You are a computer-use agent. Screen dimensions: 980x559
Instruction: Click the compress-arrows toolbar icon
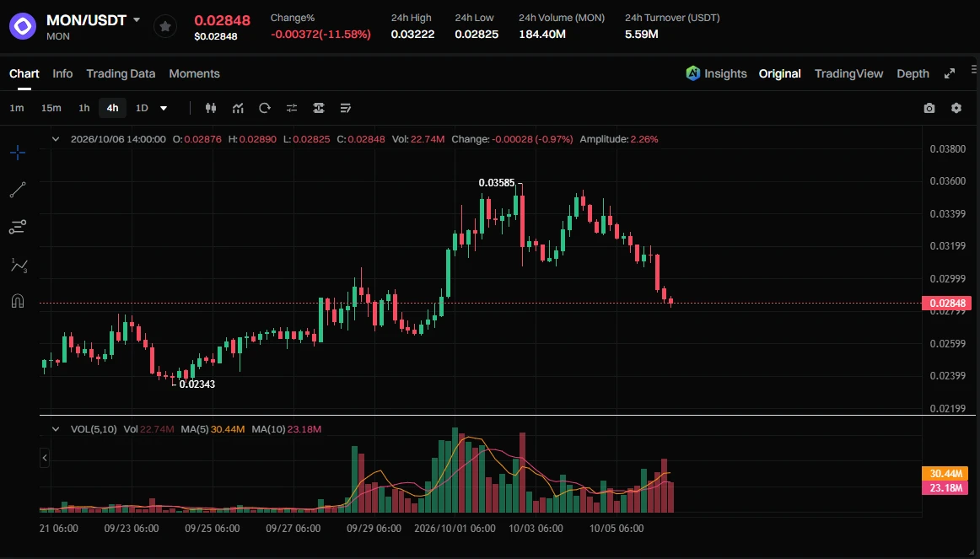click(318, 108)
